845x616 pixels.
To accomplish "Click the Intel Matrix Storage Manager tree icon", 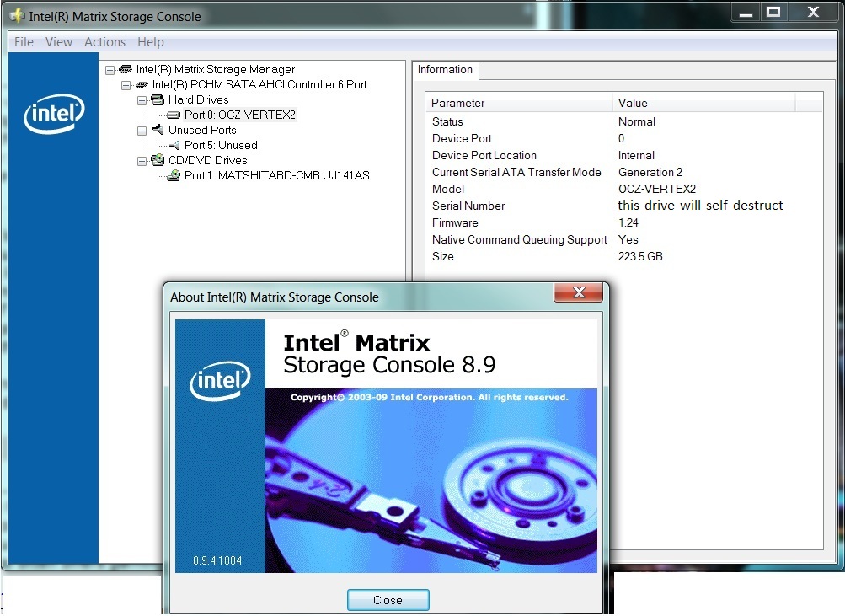I will pos(125,69).
